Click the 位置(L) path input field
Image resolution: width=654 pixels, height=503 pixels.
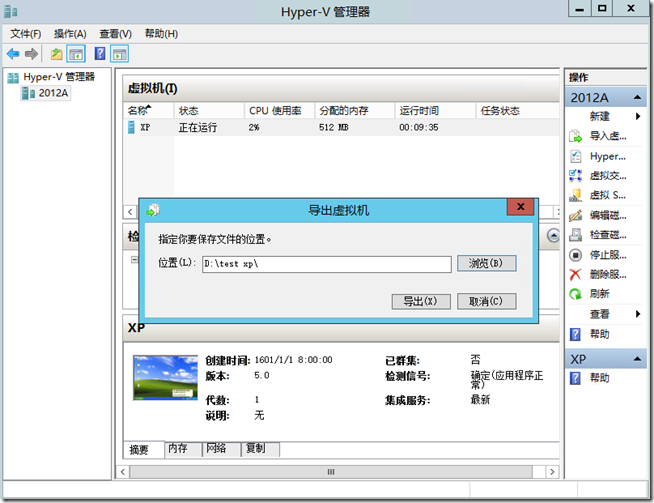click(327, 264)
